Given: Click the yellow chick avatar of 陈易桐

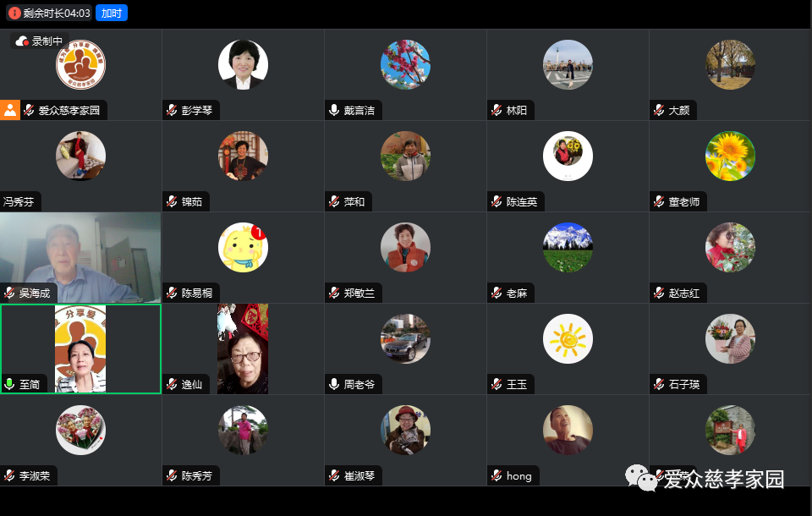Looking at the screenshot, I should pos(243,247).
